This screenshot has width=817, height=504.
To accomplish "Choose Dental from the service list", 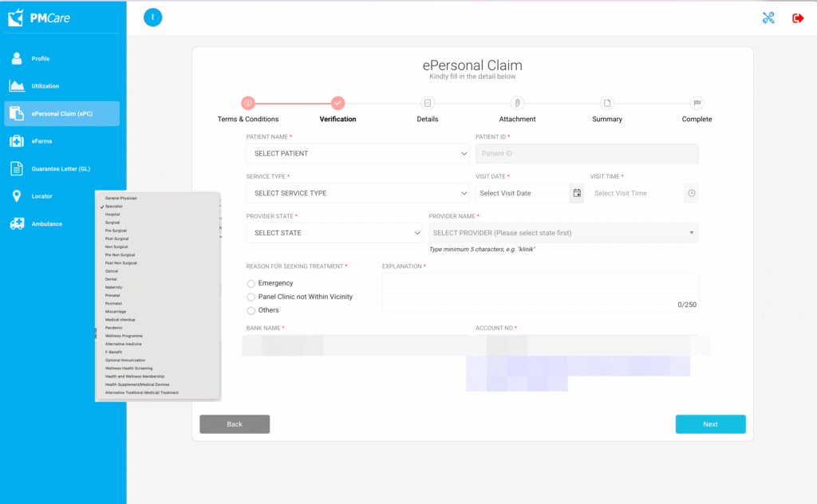I will [x=113, y=279].
